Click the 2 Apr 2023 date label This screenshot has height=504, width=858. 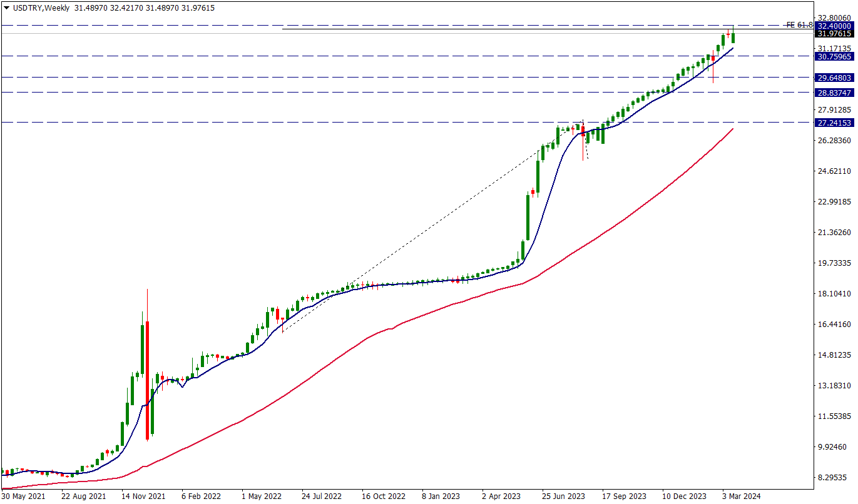pos(502,496)
